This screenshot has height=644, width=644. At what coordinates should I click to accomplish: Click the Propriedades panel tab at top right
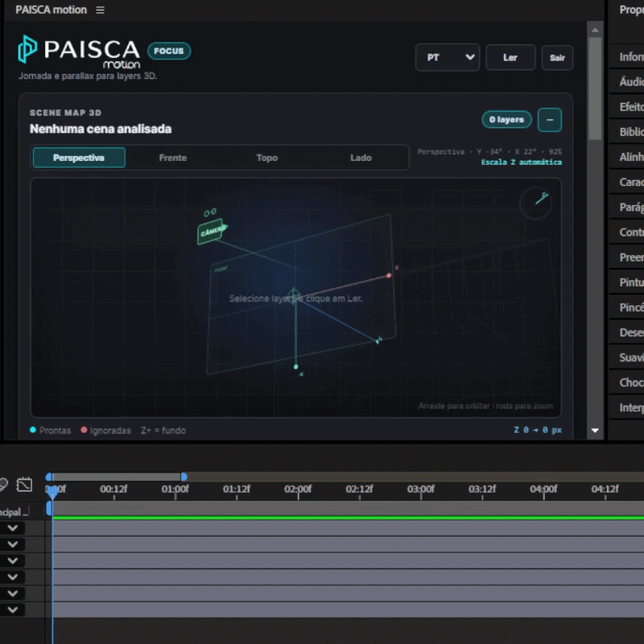point(631,10)
